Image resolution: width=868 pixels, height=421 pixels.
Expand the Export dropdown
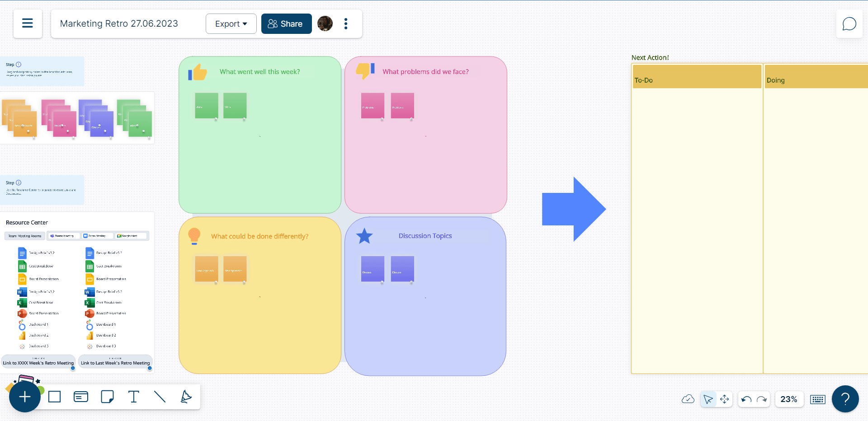click(231, 24)
